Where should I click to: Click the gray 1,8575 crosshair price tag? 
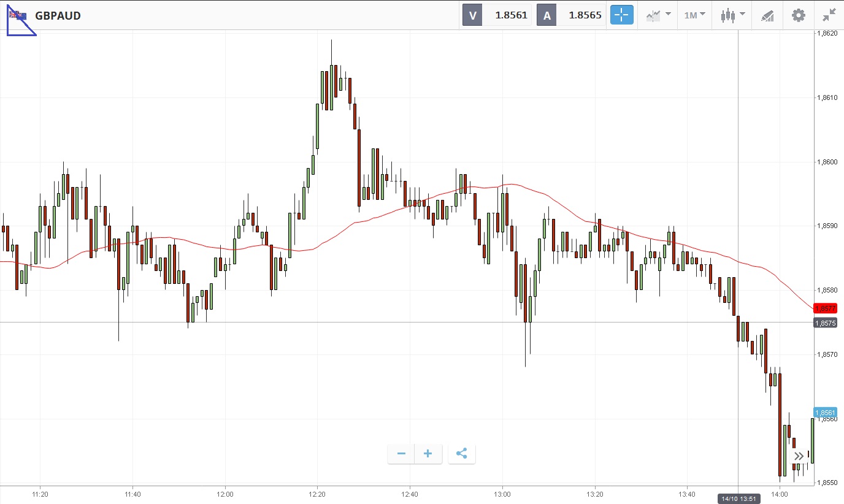click(825, 323)
